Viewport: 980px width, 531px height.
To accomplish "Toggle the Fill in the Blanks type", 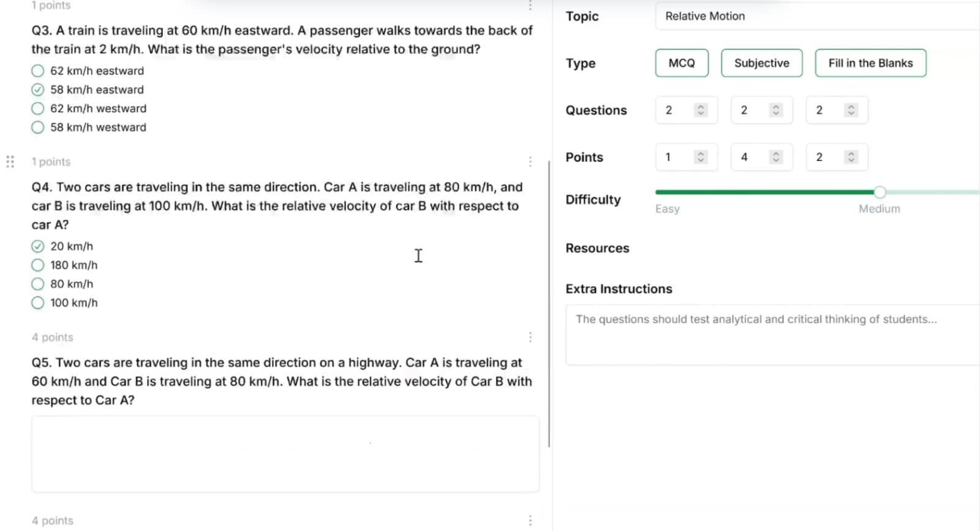I will [x=870, y=63].
